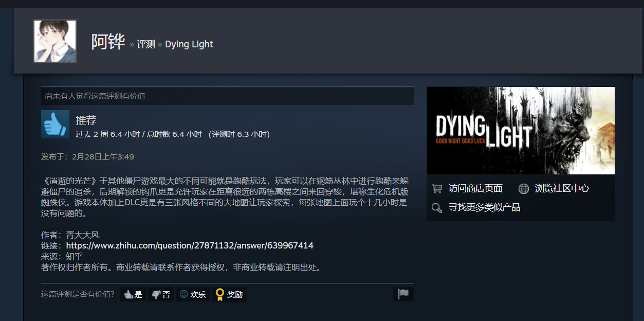Find more similar products 寻找更多类似产品
644x321 pixels.
(484, 207)
